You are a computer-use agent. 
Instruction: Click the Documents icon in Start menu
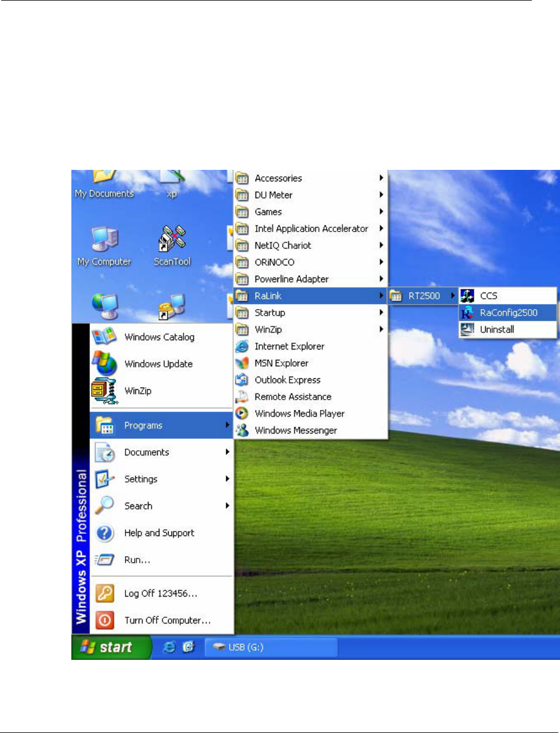point(105,452)
